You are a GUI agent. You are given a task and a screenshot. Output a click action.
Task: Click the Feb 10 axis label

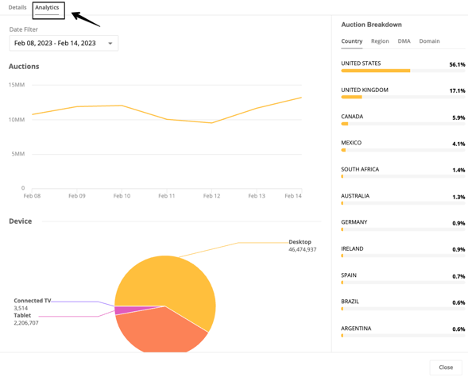[x=122, y=196]
